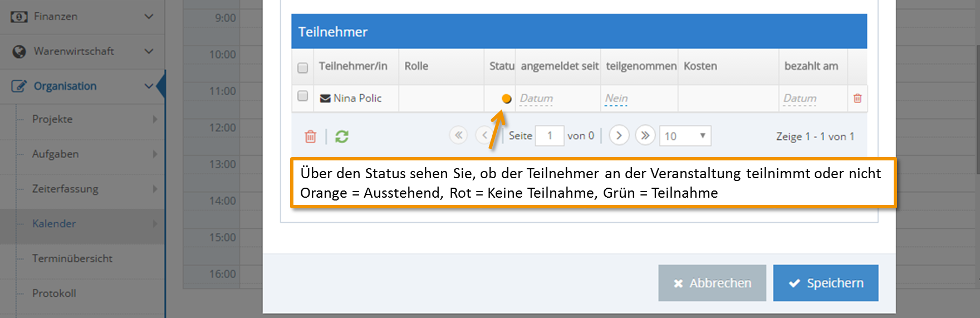Open Terminübersicht in the sidebar

(x=72, y=258)
